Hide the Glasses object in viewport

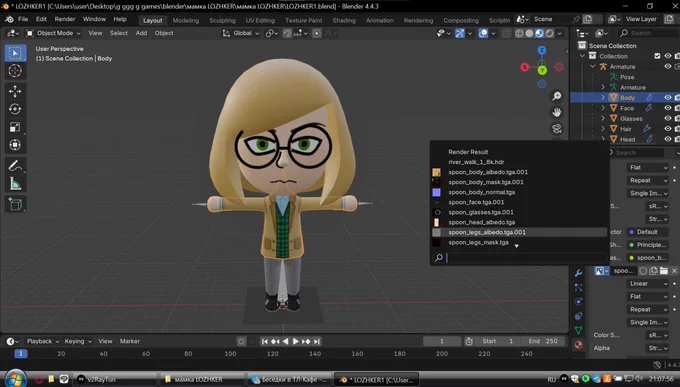pyautogui.click(x=668, y=118)
